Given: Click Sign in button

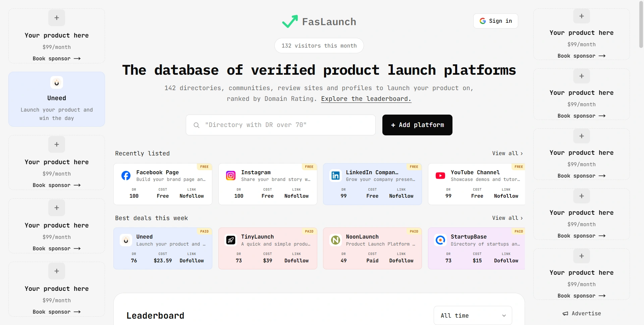Looking at the screenshot, I should [x=496, y=21].
